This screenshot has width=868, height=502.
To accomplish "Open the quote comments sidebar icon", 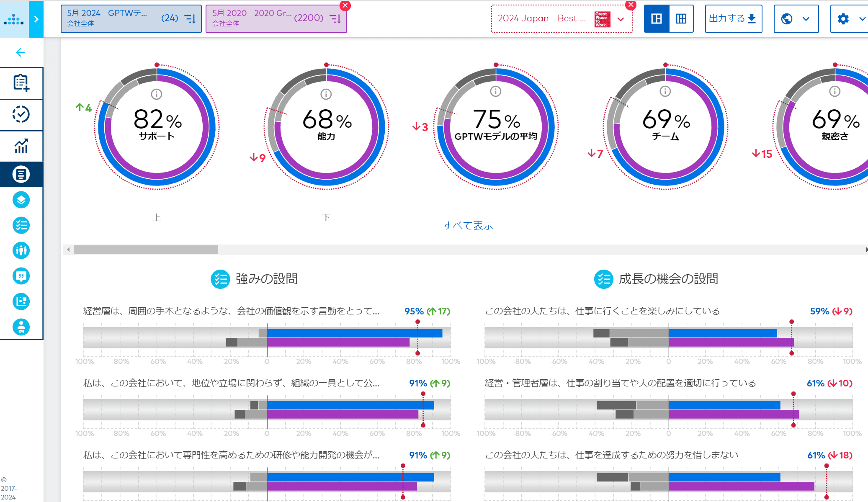I will tap(21, 276).
